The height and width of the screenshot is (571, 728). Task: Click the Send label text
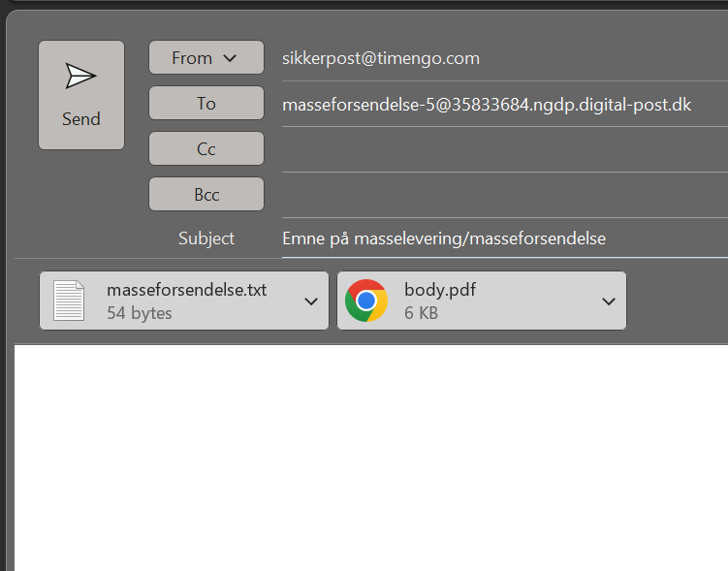coord(81,119)
